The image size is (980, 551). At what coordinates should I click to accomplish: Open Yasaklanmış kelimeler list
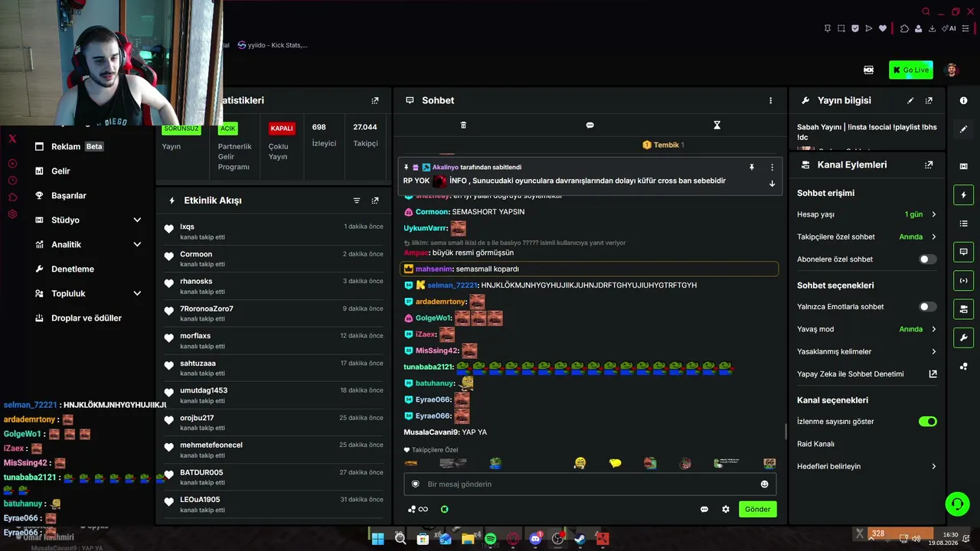coord(867,351)
